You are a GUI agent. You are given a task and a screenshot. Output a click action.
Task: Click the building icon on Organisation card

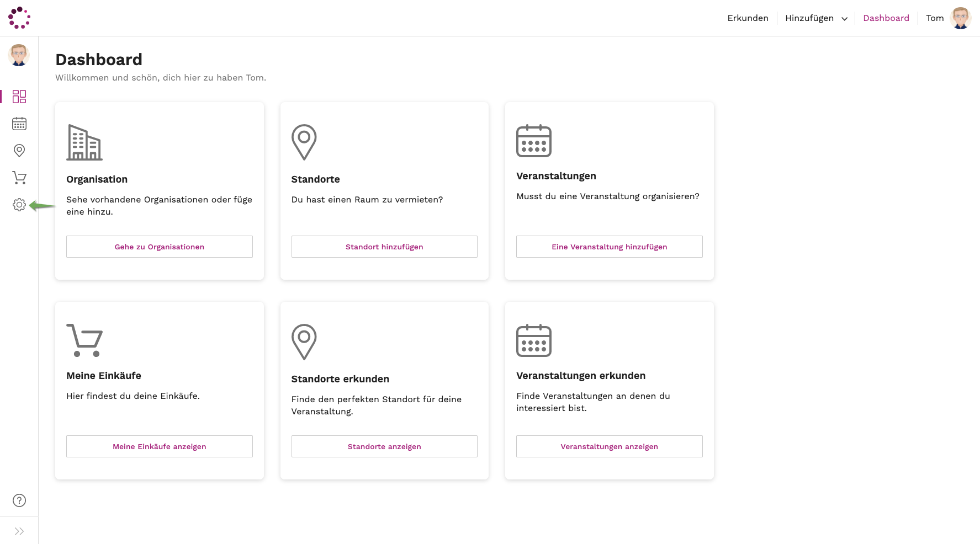point(84,142)
